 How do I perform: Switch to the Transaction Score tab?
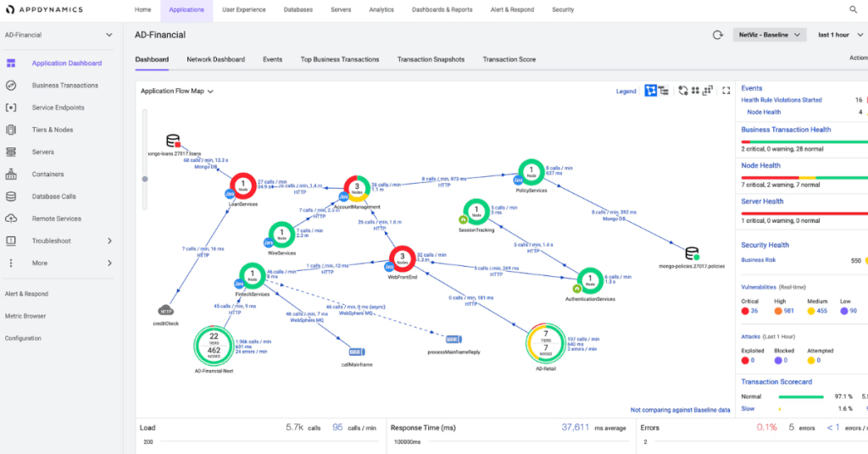509,59
